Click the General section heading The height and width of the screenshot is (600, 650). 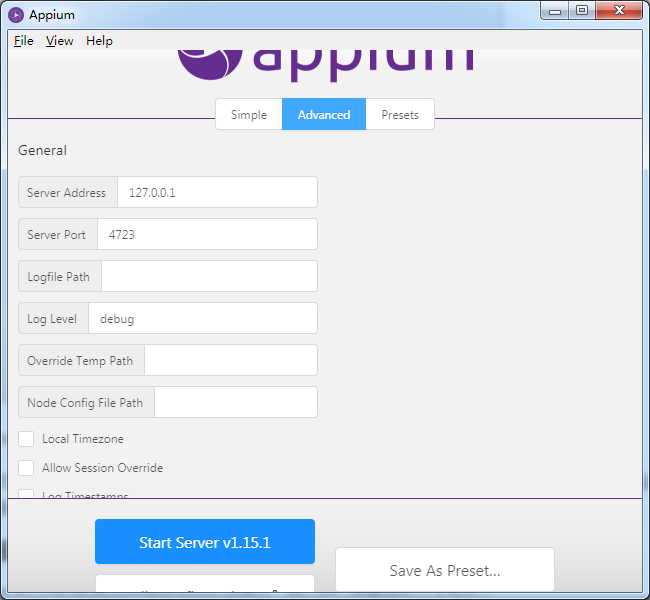[x=42, y=150]
